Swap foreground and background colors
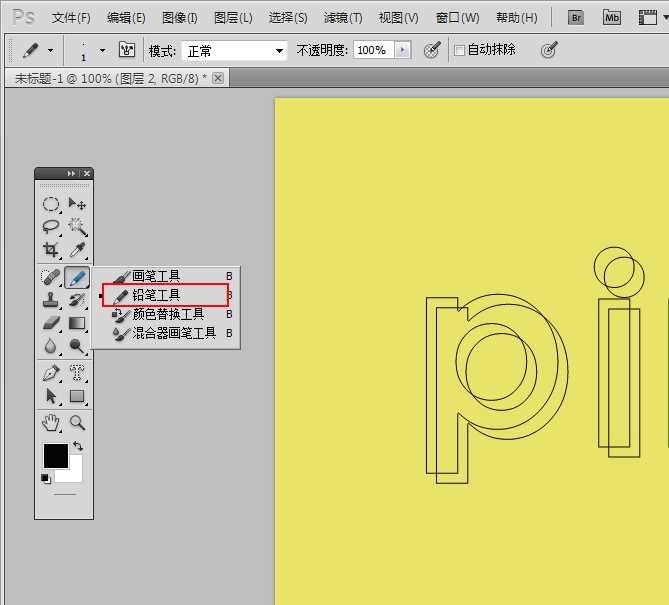Image resolution: width=669 pixels, height=605 pixels. click(78, 447)
